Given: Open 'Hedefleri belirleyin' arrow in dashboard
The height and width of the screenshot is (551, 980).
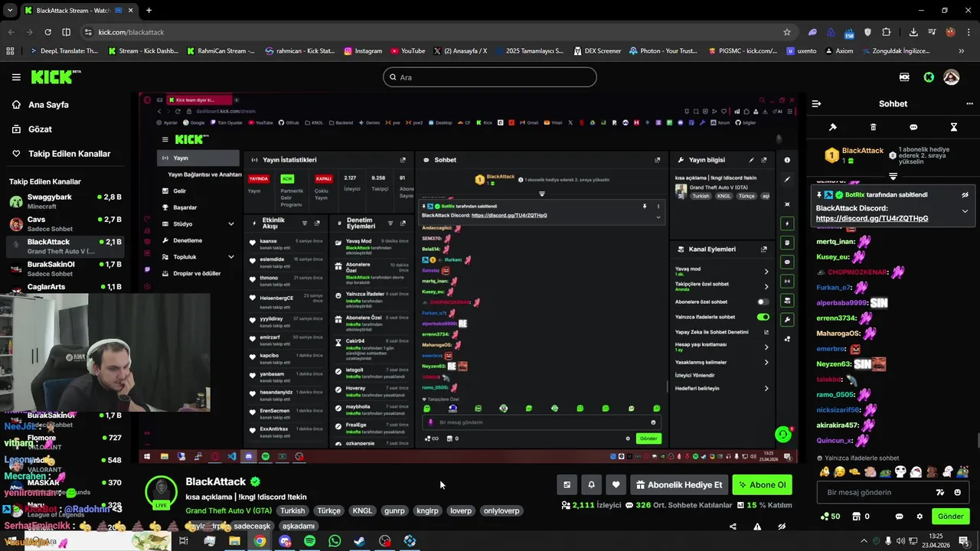Looking at the screenshot, I should 766,389.
